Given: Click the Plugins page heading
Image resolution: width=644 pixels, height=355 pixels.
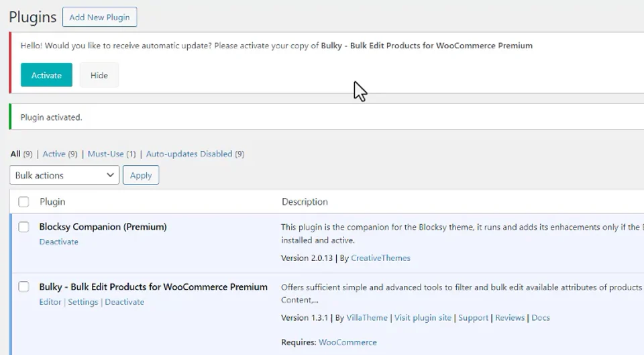Looking at the screenshot, I should [x=32, y=17].
